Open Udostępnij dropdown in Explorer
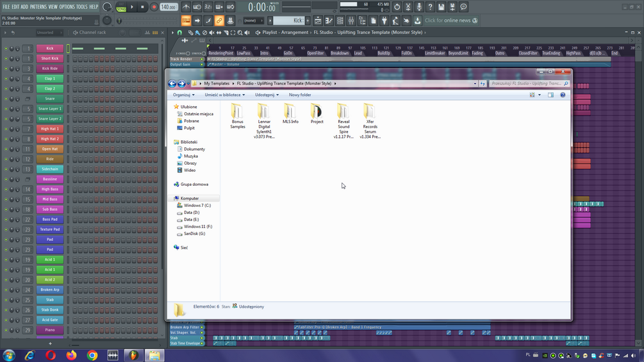The height and width of the screenshot is (362, 644). [x=267, y=95]
